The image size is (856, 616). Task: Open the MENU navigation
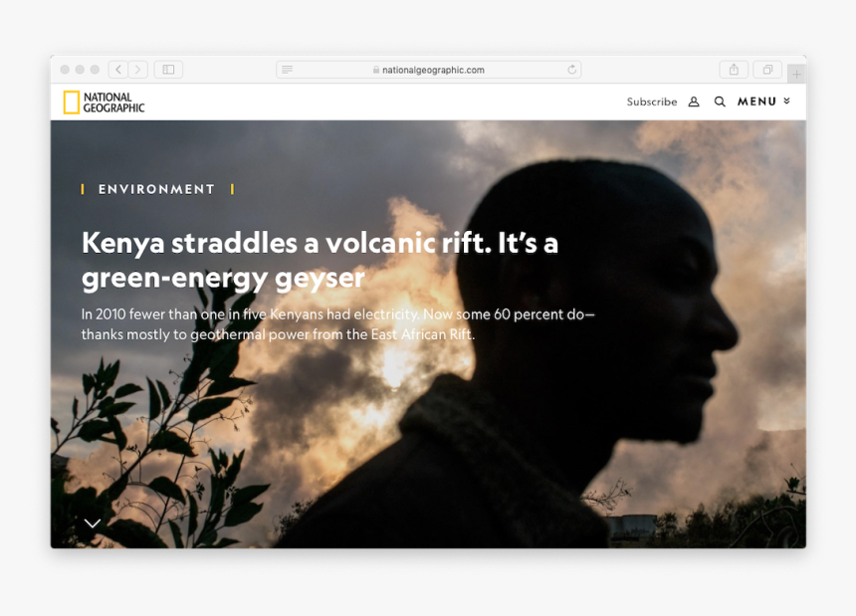click(x=756, y=102)
